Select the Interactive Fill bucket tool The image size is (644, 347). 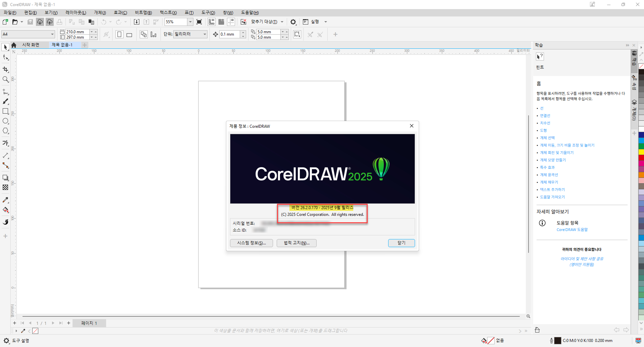coord(5,210)
